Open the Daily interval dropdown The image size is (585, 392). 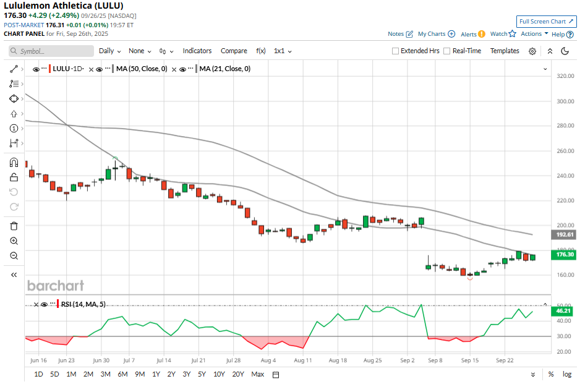[109, 51]
